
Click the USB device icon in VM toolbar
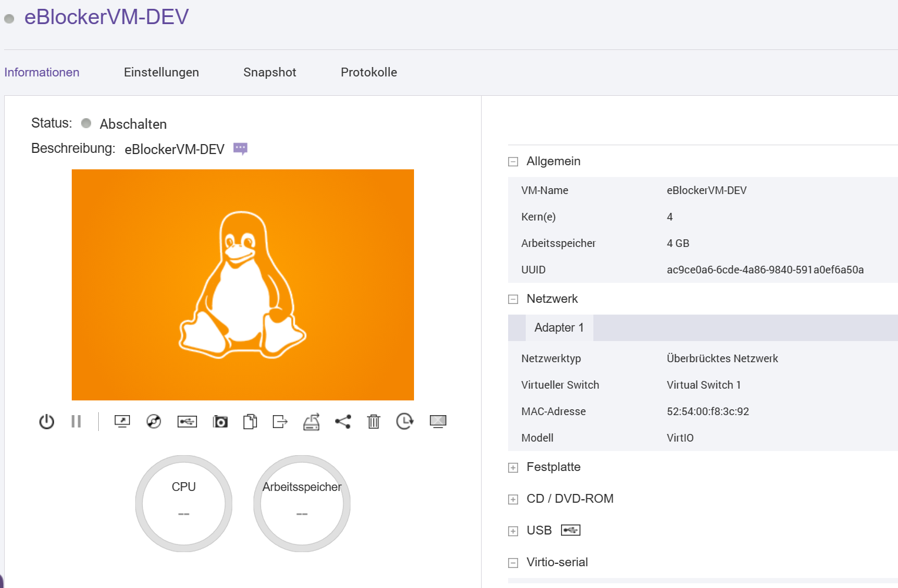click(187, 422)
